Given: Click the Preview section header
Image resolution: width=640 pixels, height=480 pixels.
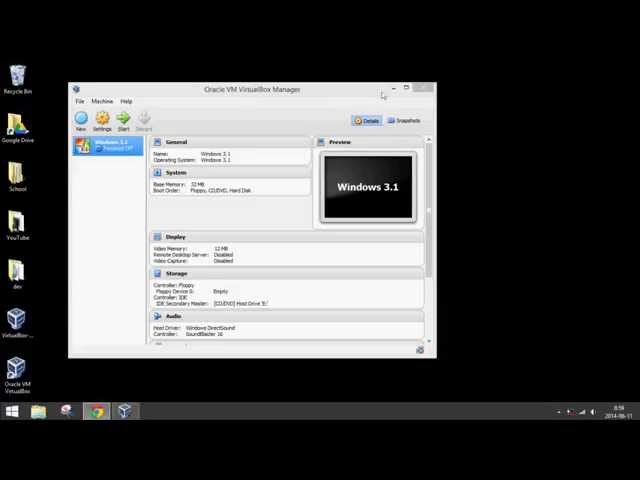Looking at the screenshot, I should tap(369, 142).
